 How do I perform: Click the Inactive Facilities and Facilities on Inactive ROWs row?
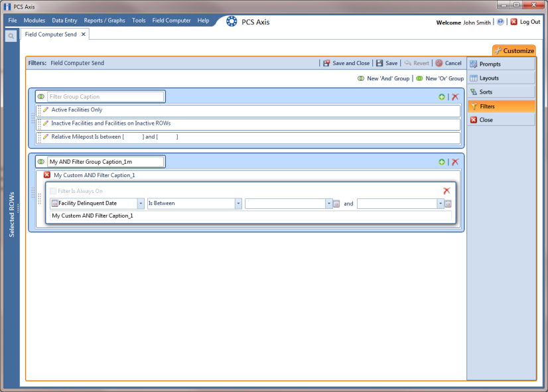(248, 124)
